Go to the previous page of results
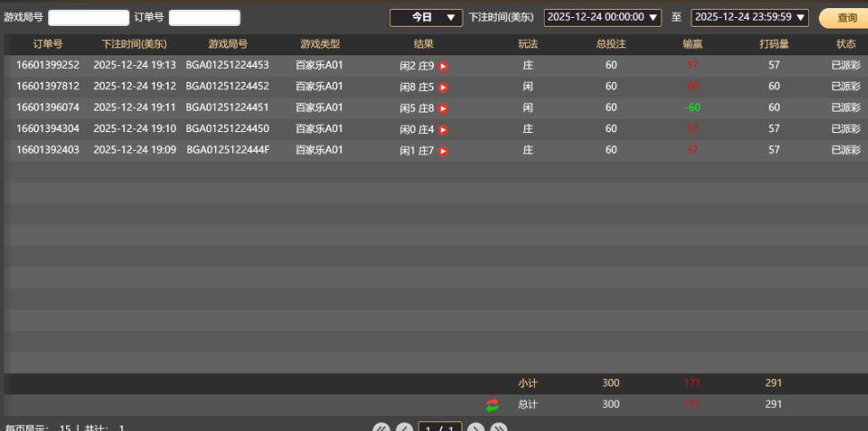This screenshot has height=431, width=868. coord(405,428)
